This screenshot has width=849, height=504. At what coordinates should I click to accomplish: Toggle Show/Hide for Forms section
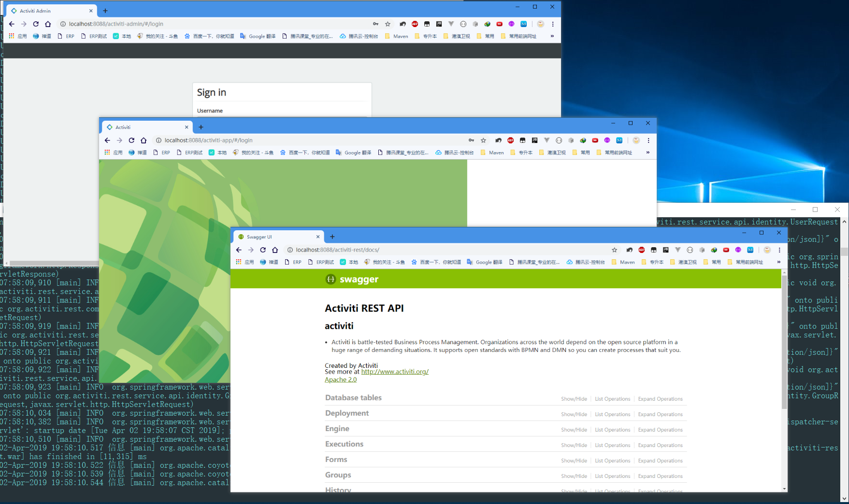point(574,461)
